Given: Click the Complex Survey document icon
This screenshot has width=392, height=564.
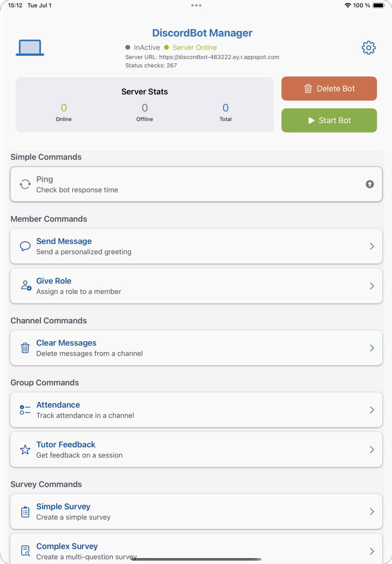Looking at the screenshot, I should point(25,550).
